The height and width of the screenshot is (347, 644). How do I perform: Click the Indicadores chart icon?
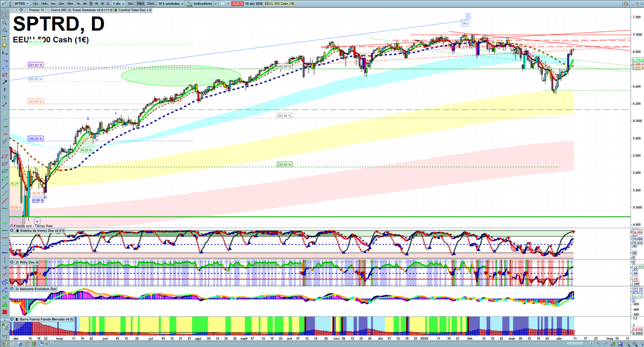click(x=189, y=4)
